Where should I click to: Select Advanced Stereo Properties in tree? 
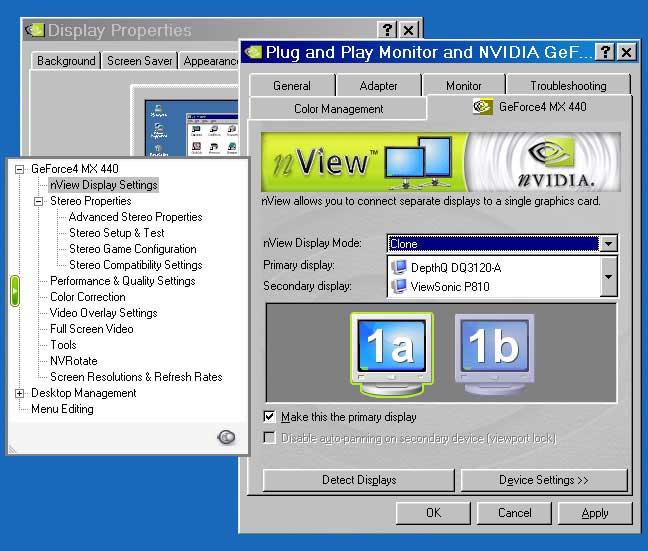(x=136, y=217)
